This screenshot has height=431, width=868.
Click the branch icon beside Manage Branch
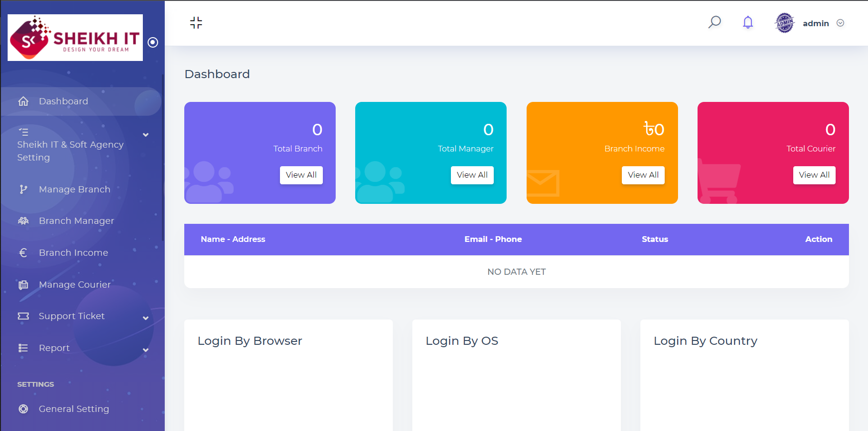23,190
